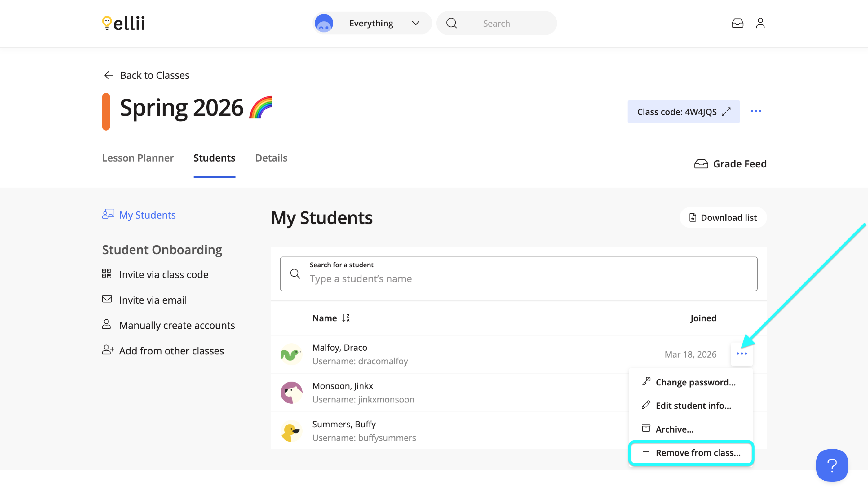Click the ellii logo
The image size is (868, 498).
click(123, 23)
